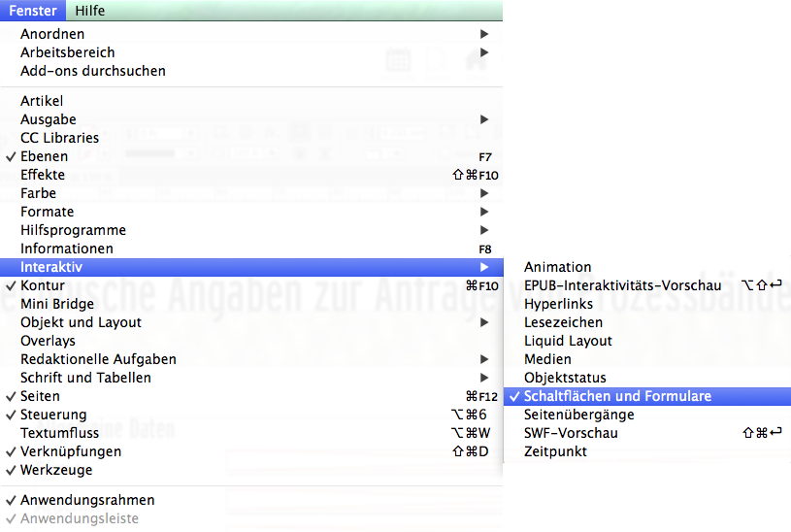This screenshot has height=532, width=791.
Task: Open SWF-Vorschau from Interaktiv submenu
Action: [x=571, y=433]
